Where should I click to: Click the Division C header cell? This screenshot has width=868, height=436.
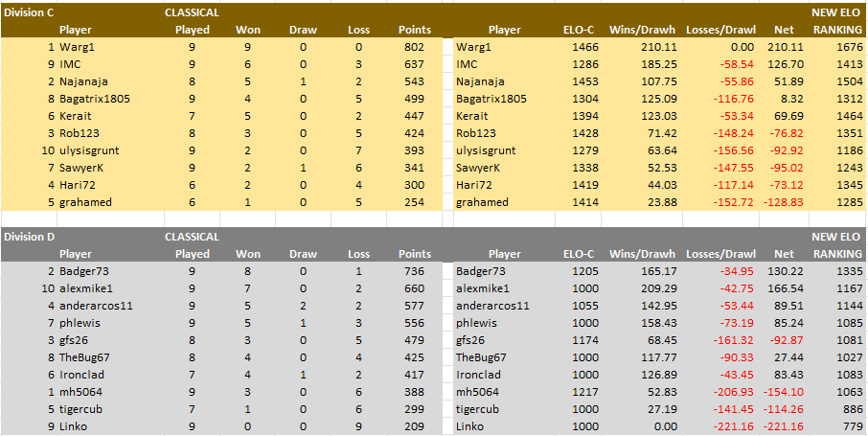[29, 12]
